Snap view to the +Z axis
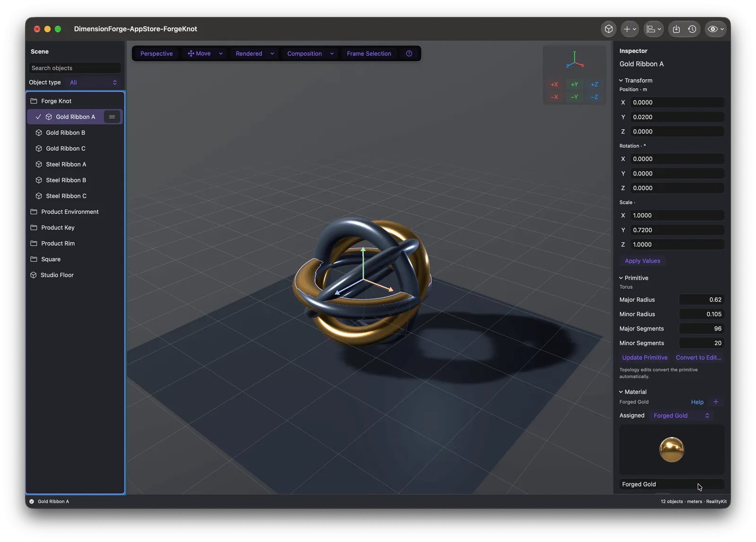 594,85
